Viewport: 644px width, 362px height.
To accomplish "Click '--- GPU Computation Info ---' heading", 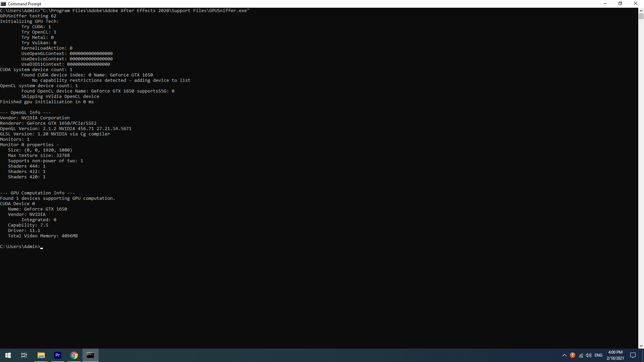I will (38, 193).
